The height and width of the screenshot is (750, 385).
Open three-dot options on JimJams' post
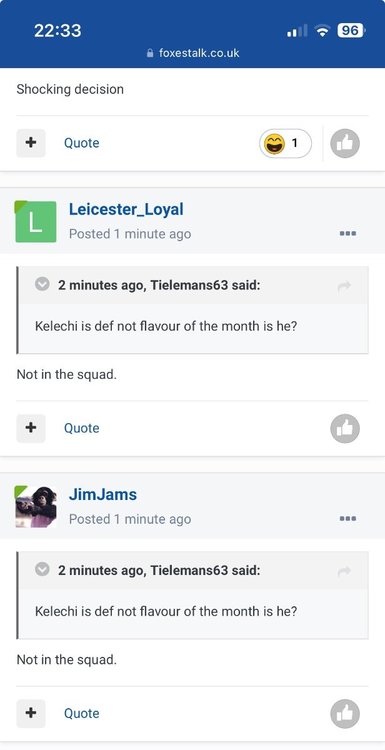(348, 519)
